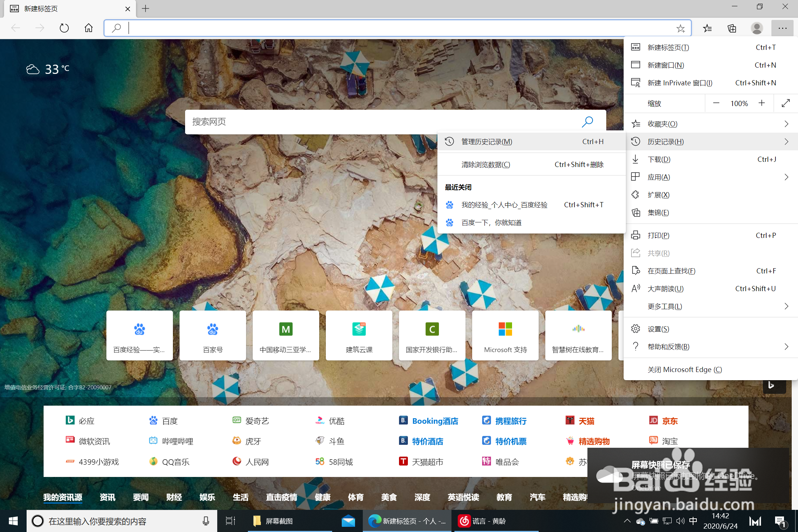Open 管理历史记录 in submenu
The height and width of the screenshot is (532, 798).
531,141
